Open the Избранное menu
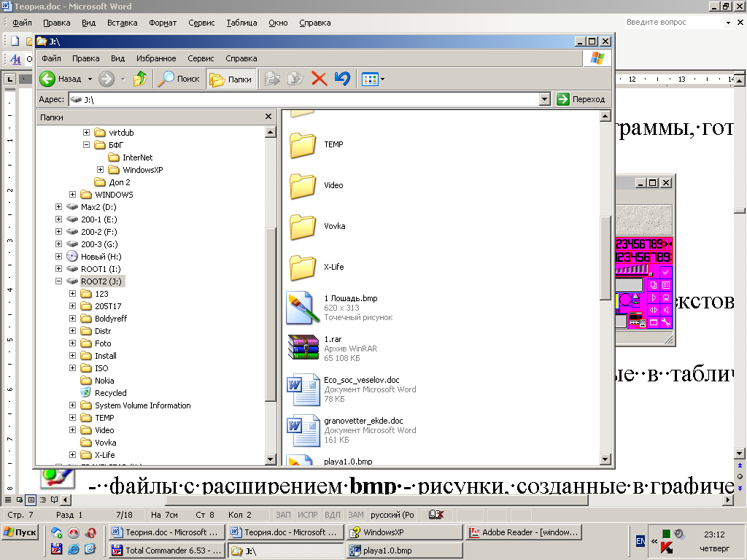 (155, 58)
